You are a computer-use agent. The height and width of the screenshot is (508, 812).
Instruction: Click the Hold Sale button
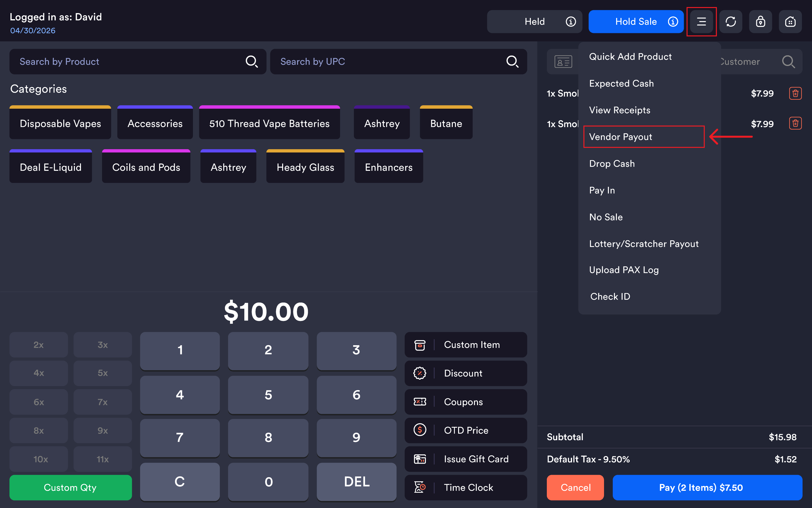636,22
